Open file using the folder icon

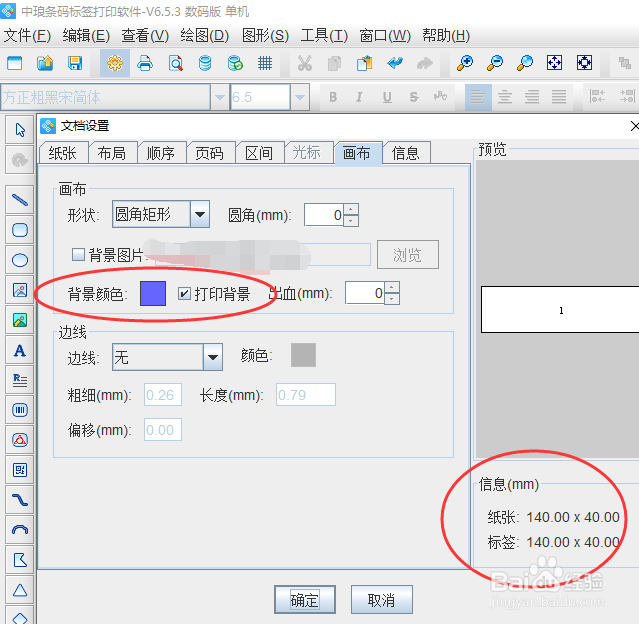(x=45, y=63)
